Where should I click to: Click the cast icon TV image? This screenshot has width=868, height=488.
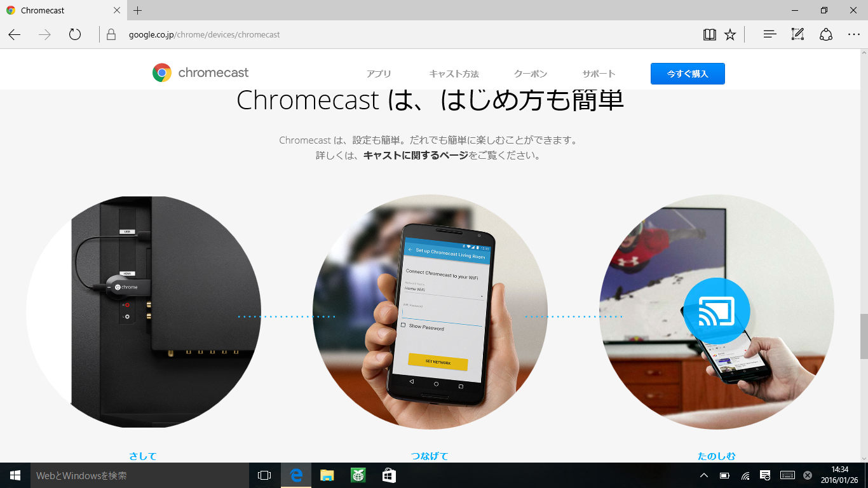point(717,311)
